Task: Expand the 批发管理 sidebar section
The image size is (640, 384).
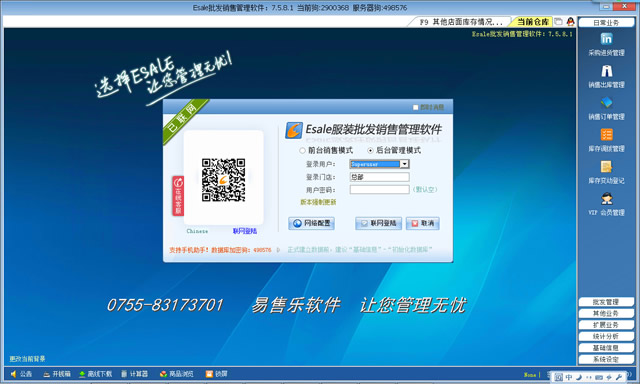Action: (606, 302)
